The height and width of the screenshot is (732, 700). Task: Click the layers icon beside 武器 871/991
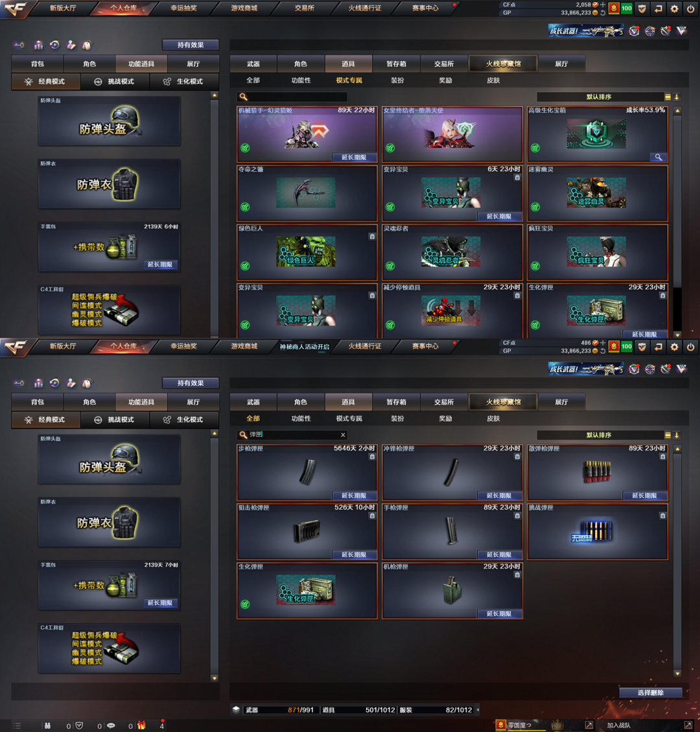(236, 709)
